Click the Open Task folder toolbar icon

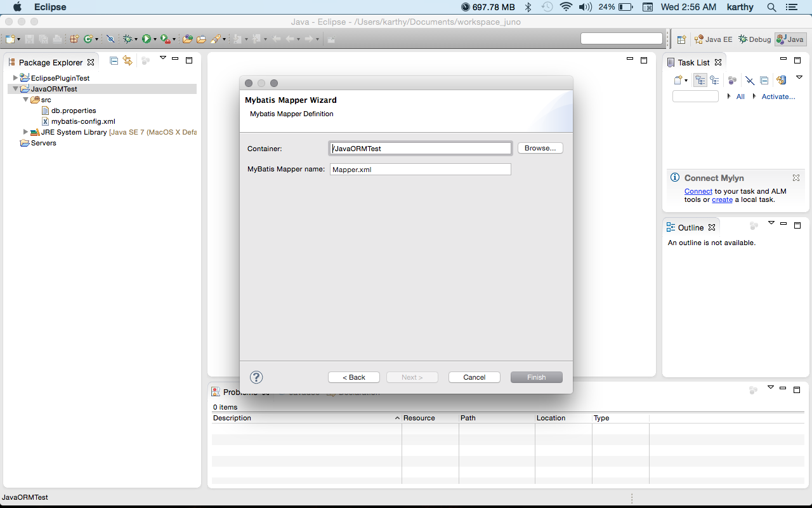point(201,39)
